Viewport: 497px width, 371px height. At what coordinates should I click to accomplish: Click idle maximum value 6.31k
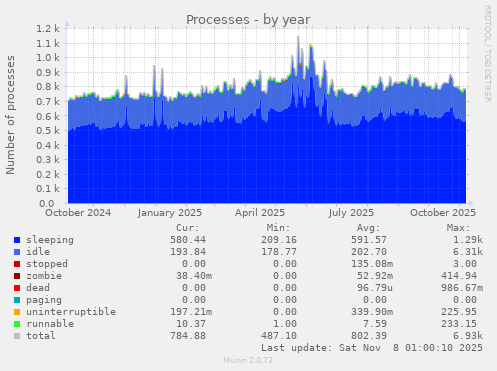(x=468, y=252)
